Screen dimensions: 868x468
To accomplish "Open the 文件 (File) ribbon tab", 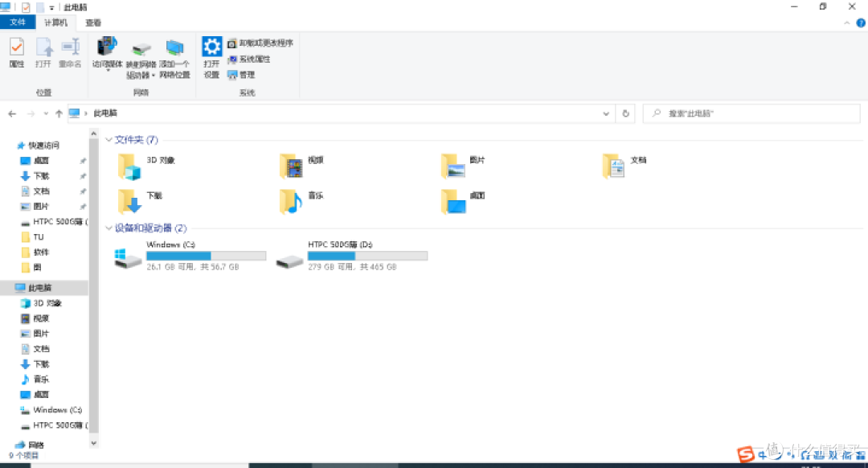I will pyautogui.click(x=18, y=23).
